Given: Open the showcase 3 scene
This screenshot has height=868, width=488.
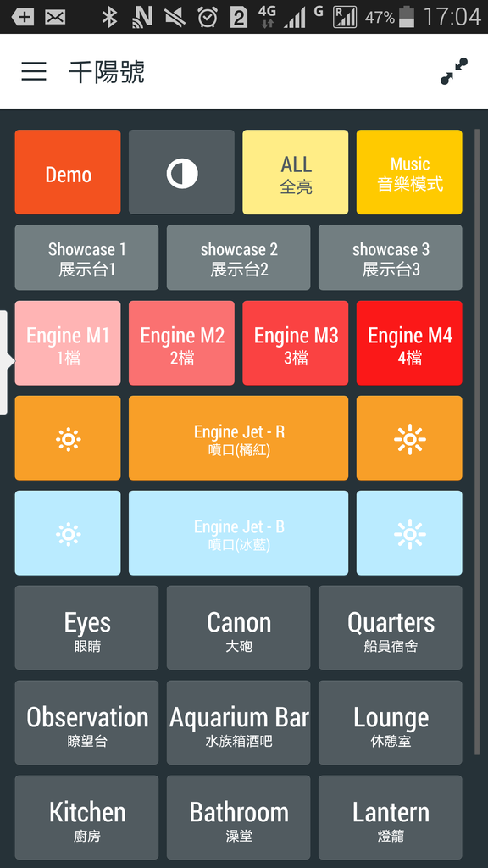Looking at the screenshot, I should pos(391,258).
